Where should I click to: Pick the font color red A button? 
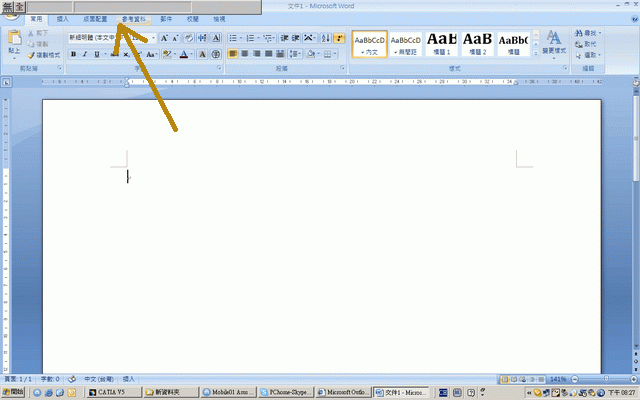point(184,54)
